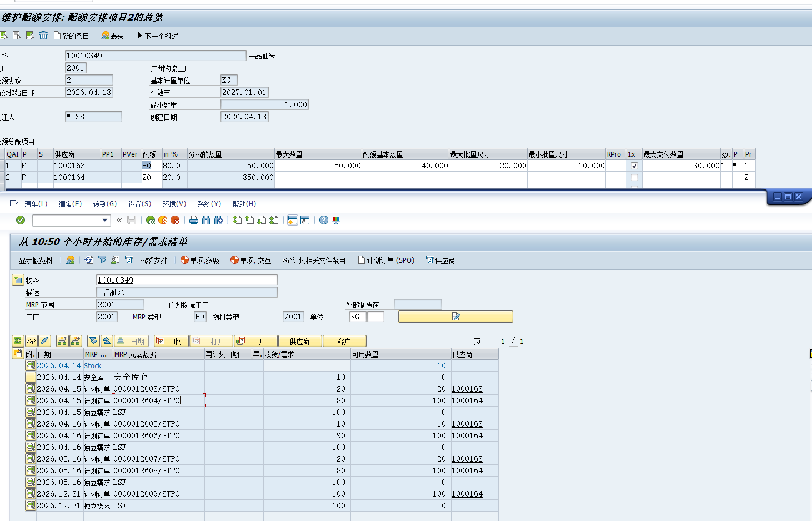
Task: Open the command field dropdown arrow
Action: pos(104,220)
